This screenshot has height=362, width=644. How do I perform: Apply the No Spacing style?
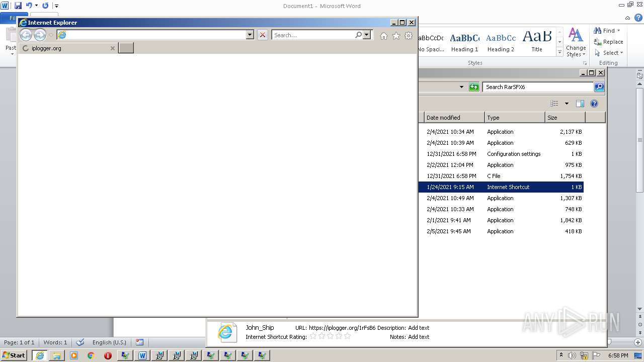click(431, 43)
